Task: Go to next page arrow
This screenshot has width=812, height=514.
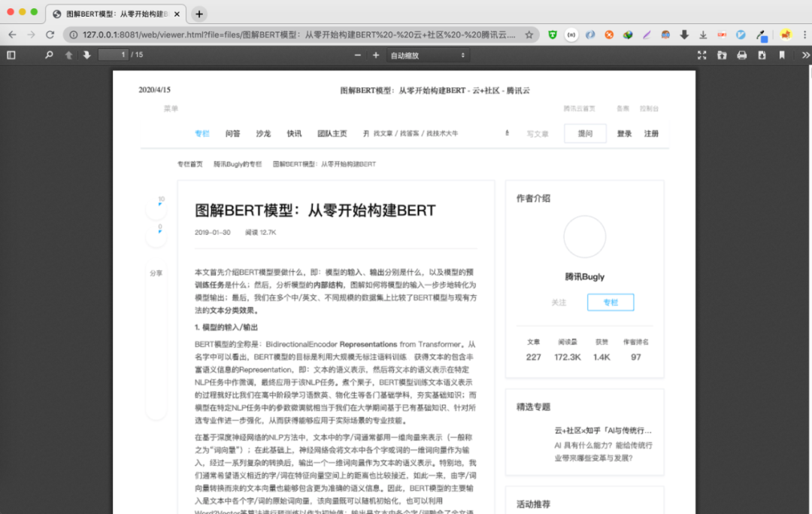Action: coord(86,55)
